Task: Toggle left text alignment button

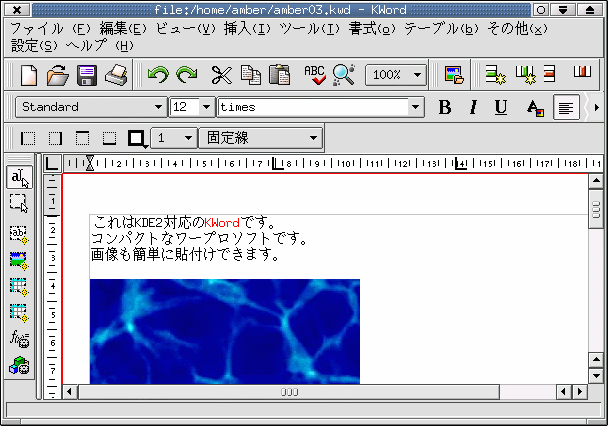Action: tap(566, 107)
